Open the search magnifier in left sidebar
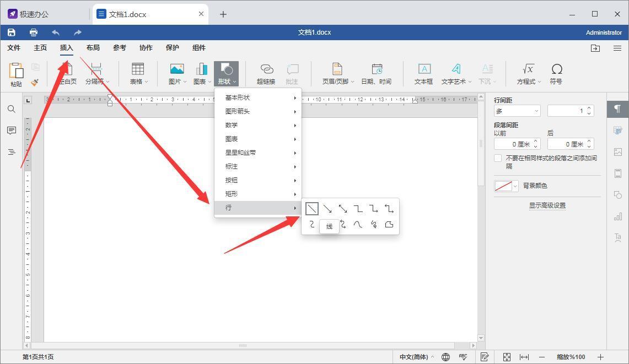Screen dimensions: 629x364 [x=12, y=109]
